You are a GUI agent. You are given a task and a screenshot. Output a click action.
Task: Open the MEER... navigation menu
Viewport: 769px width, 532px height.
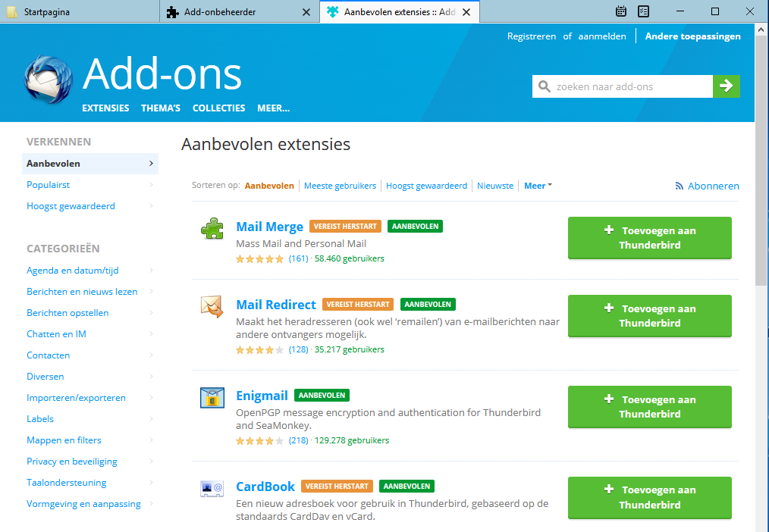point(273,108)
